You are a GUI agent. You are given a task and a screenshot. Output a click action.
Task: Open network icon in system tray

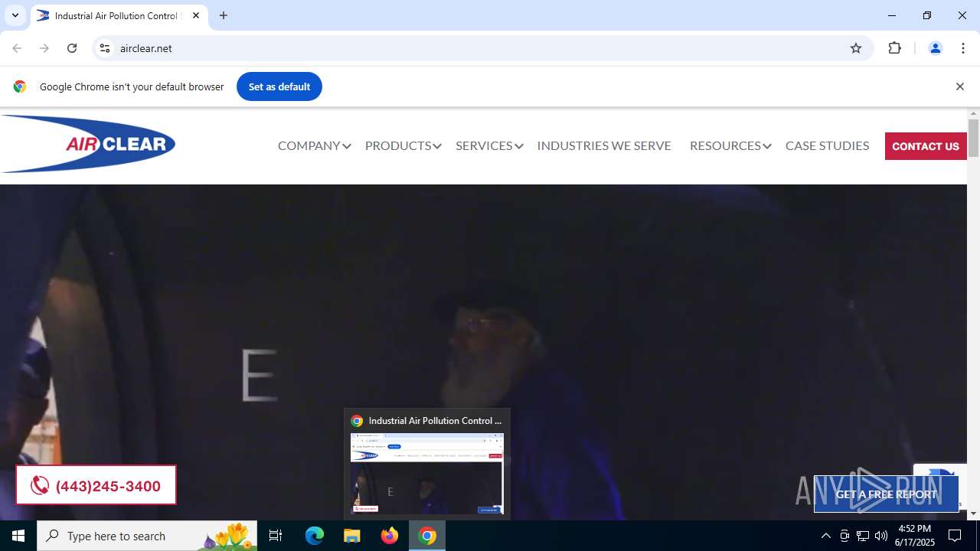click(x=863, y=536)
